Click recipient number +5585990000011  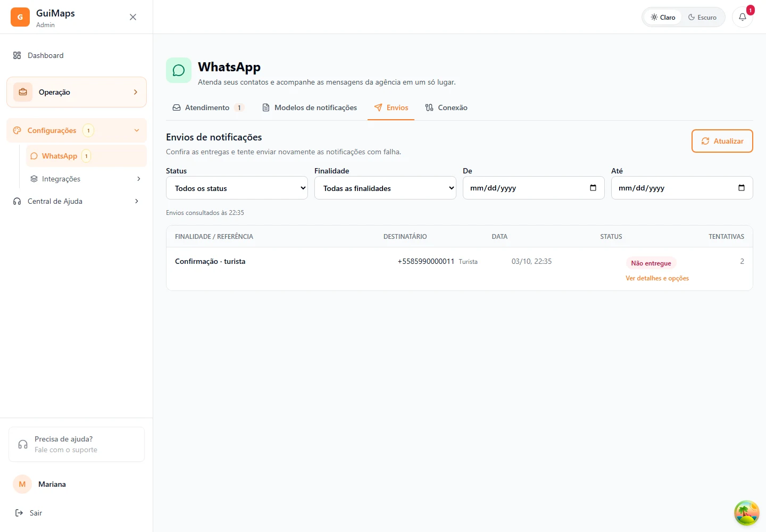(x=426, y=261)
